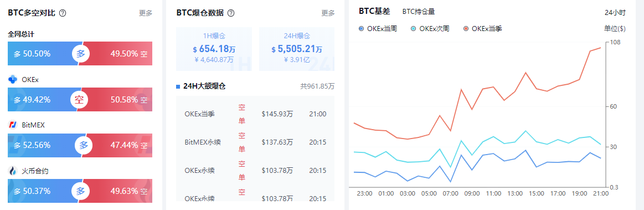Click the 火币合约 flame logo icon
Screen dimensions: 644x210
13,171
